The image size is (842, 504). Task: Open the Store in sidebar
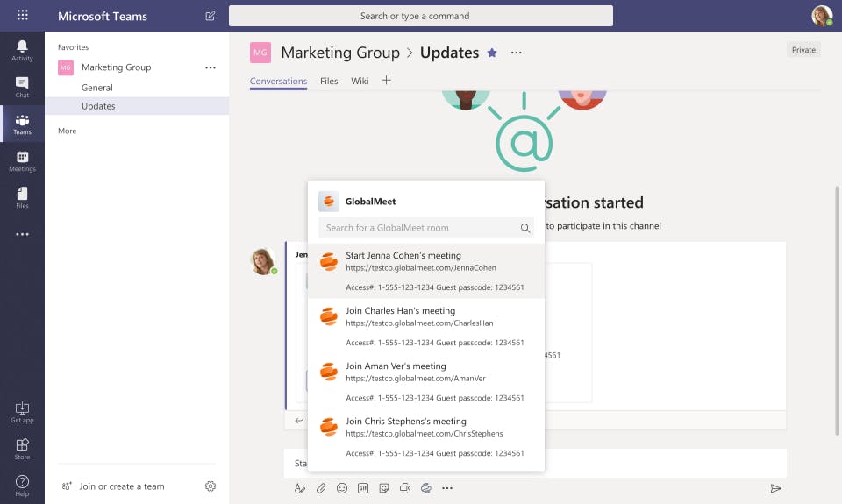point(22,450)
